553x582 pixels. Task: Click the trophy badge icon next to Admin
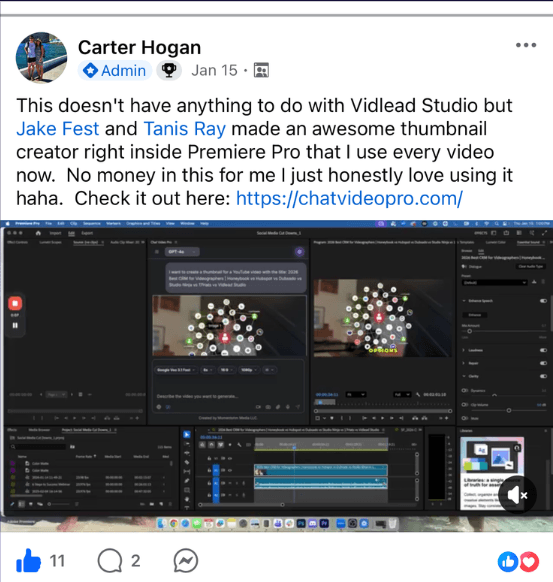169,70
